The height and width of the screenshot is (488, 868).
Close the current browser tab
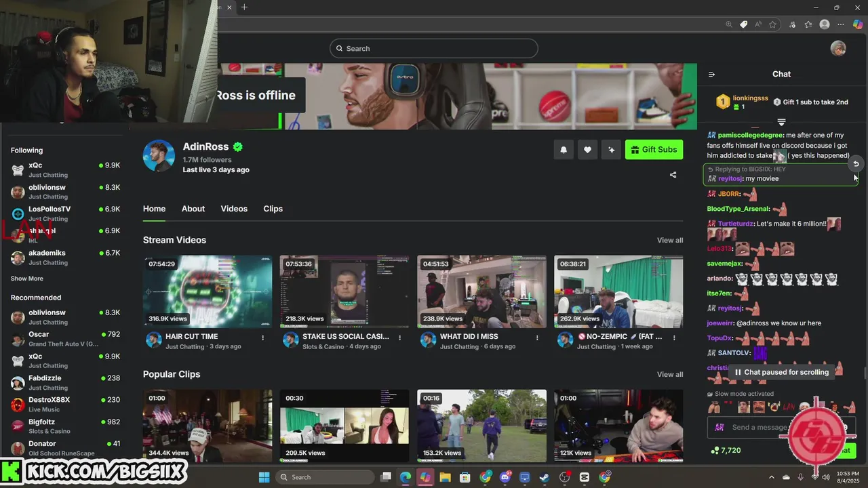click(229, 7)
